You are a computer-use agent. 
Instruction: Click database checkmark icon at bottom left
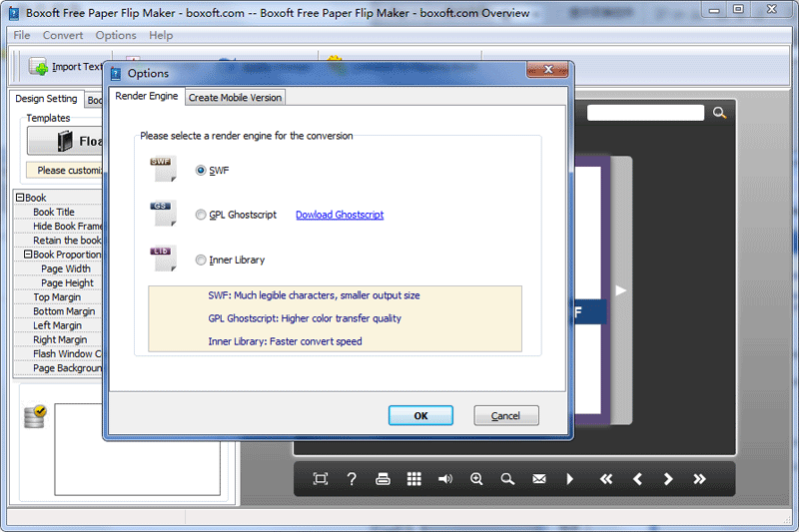35,416
